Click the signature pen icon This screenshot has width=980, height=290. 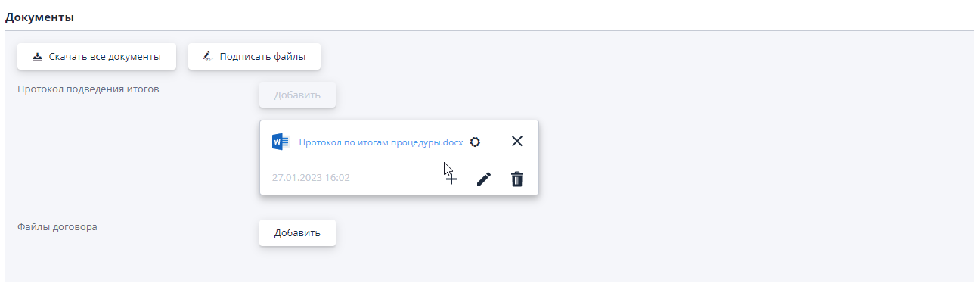[207, 57]
